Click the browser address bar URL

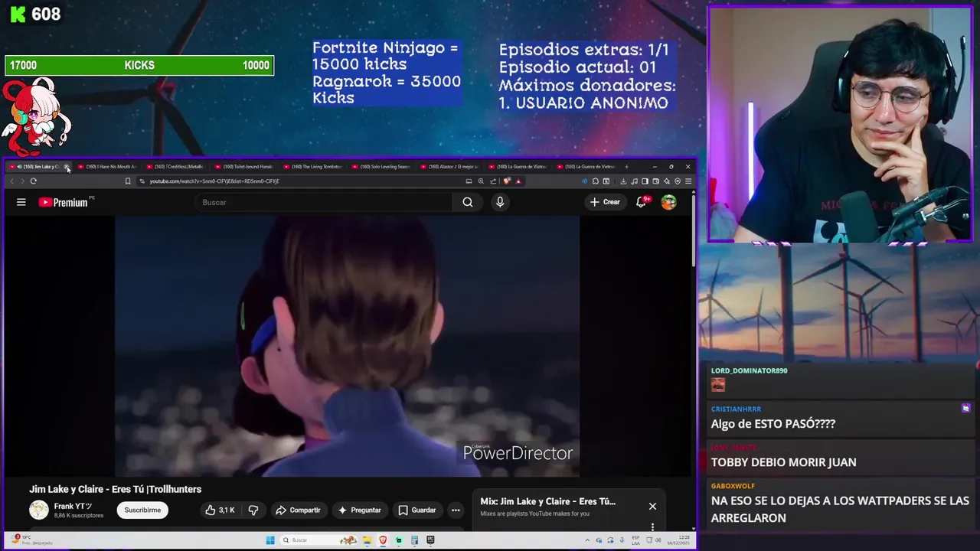(x=214, y=181)
